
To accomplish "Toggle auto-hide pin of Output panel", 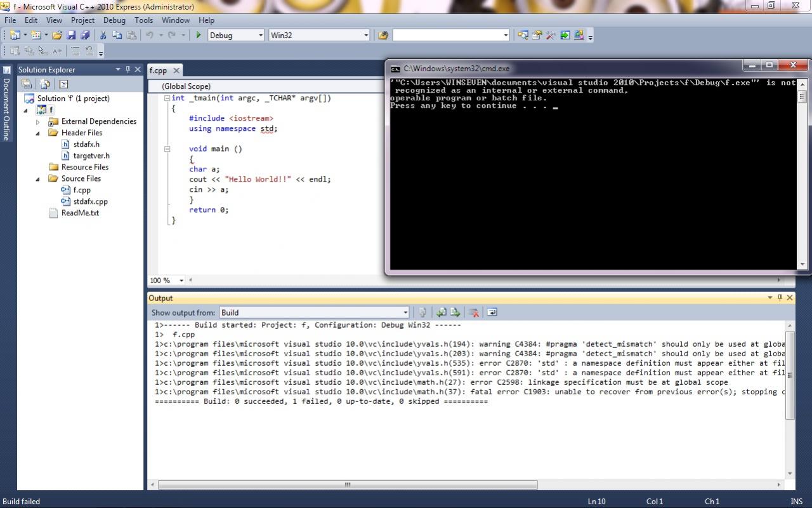I will click(x=780, y=297).
